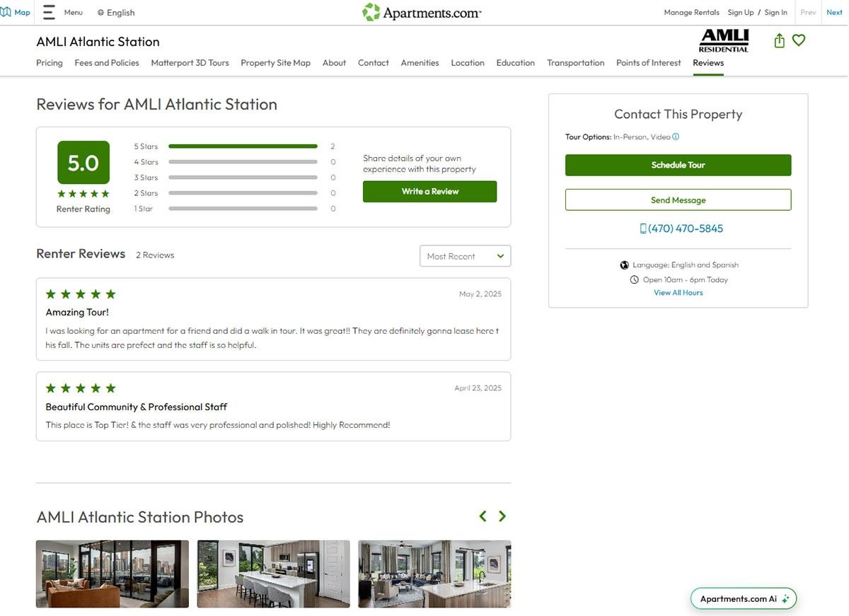The image size is (849, 616).
Task: Click Write a Review button
Action: (x=430, y=192)
